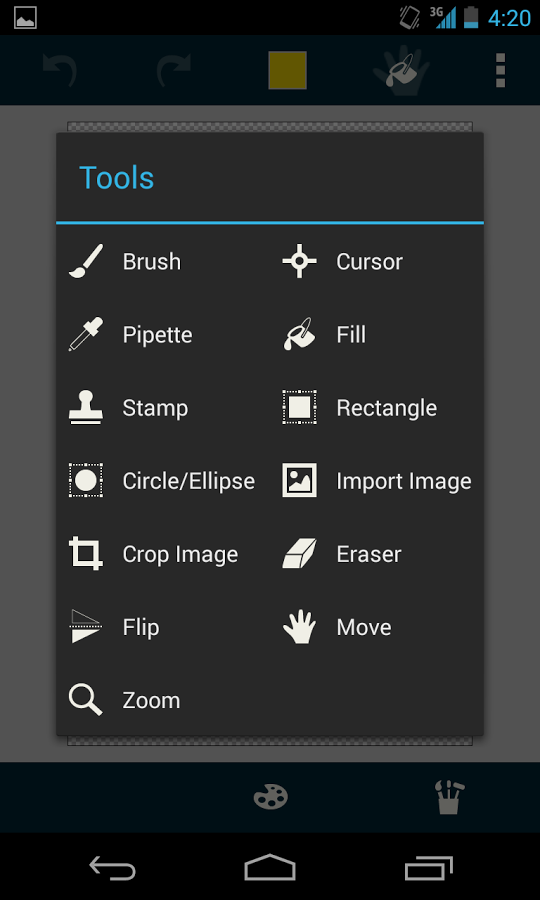
Task: Tap the Zoom magnifier icon
Action: pyautogui.click(x=86, y=700)
